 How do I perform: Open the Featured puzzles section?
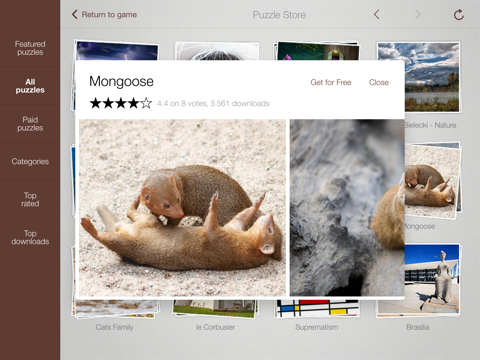coord(30,48)
